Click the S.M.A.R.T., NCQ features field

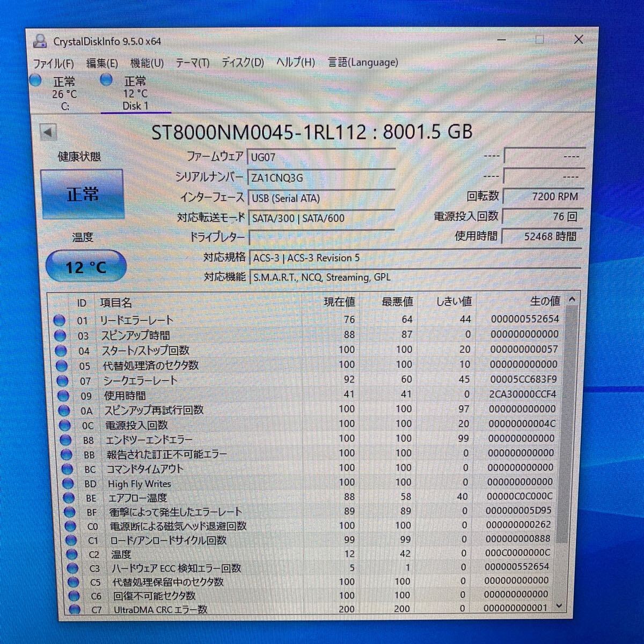(x=415, y=277)
